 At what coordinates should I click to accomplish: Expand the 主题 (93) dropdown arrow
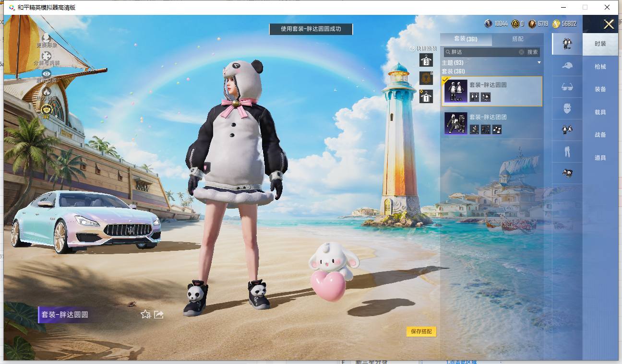point(538,63)
